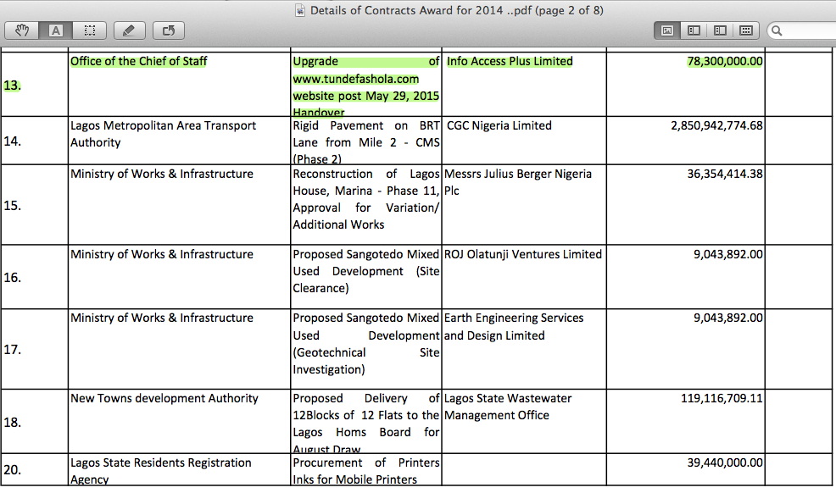The height and width of the screenshot is (504, 836).
Task: Click 'Rigid Pavement on BRT' description
Action: point(365,141)
